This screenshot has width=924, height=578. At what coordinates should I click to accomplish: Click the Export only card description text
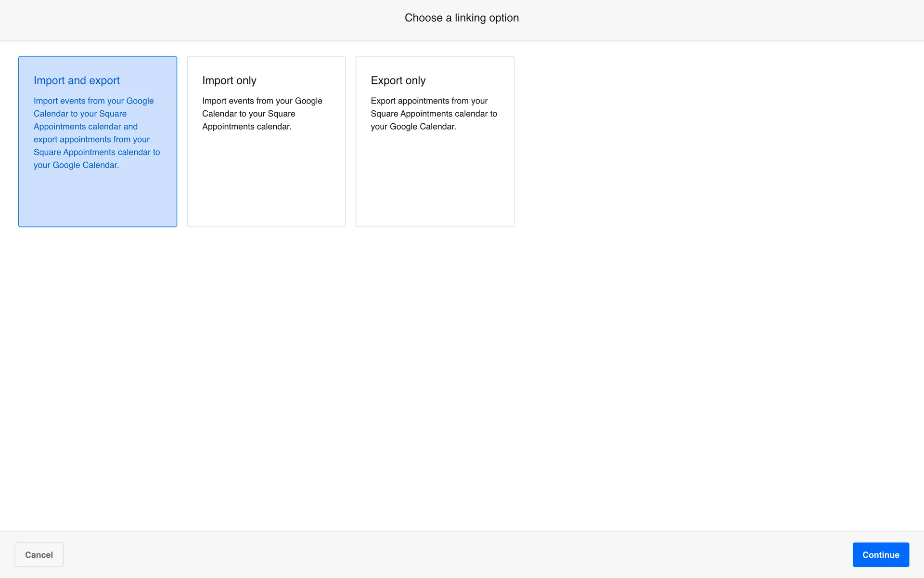(433, 114)
